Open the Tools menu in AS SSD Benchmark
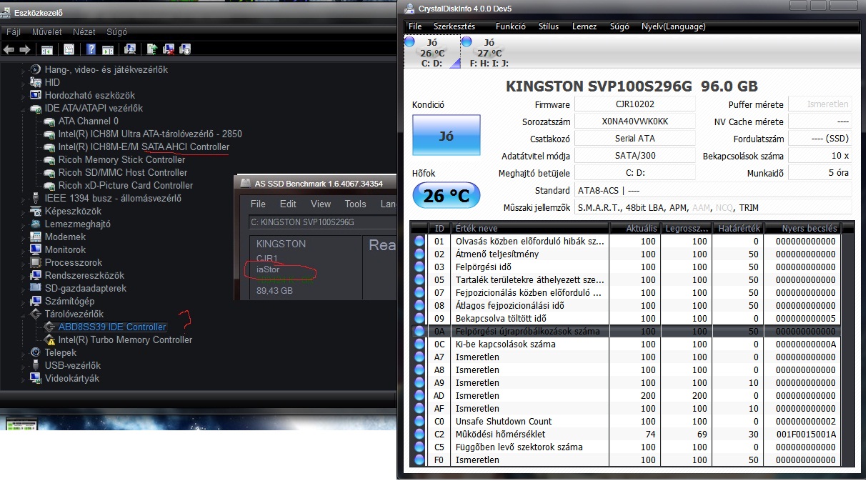This screenshot has height=481, width=868. click(x=355, y=204)
